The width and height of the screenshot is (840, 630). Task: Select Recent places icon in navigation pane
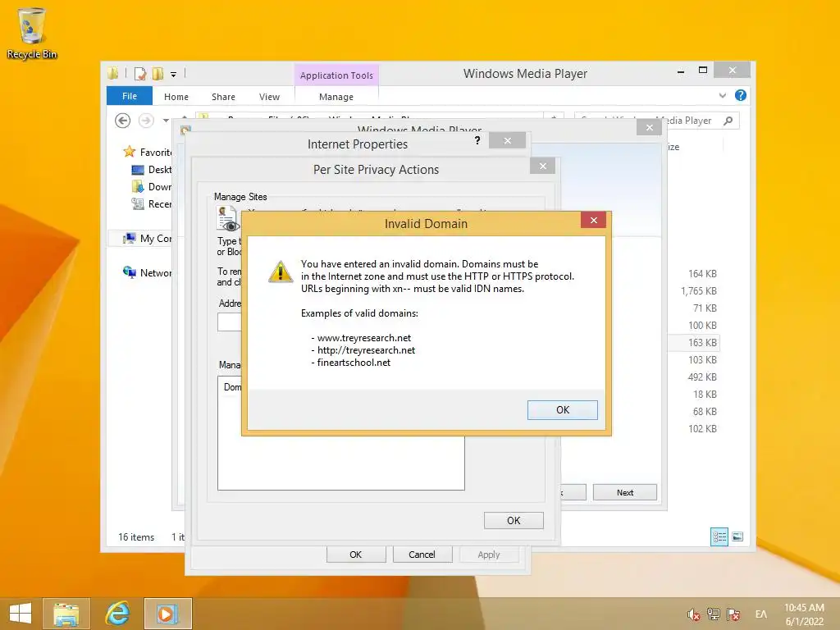pyautogui.click(x=138, y=203)
